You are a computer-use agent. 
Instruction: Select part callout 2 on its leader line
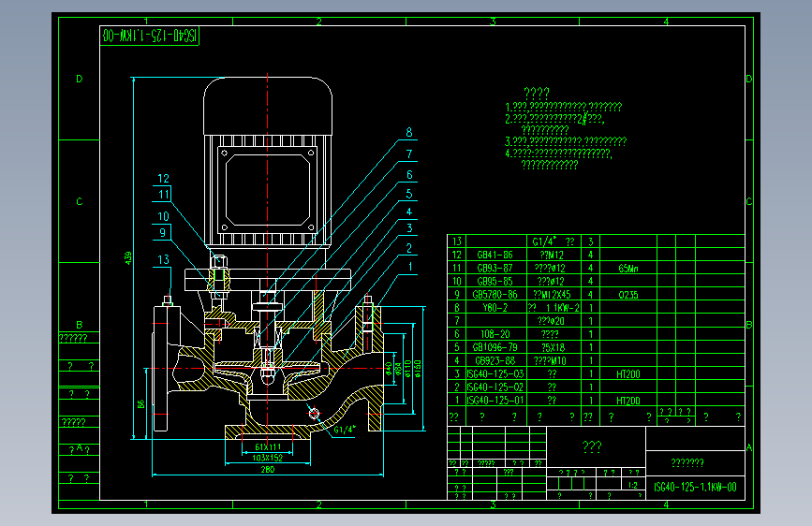[409, 248]
